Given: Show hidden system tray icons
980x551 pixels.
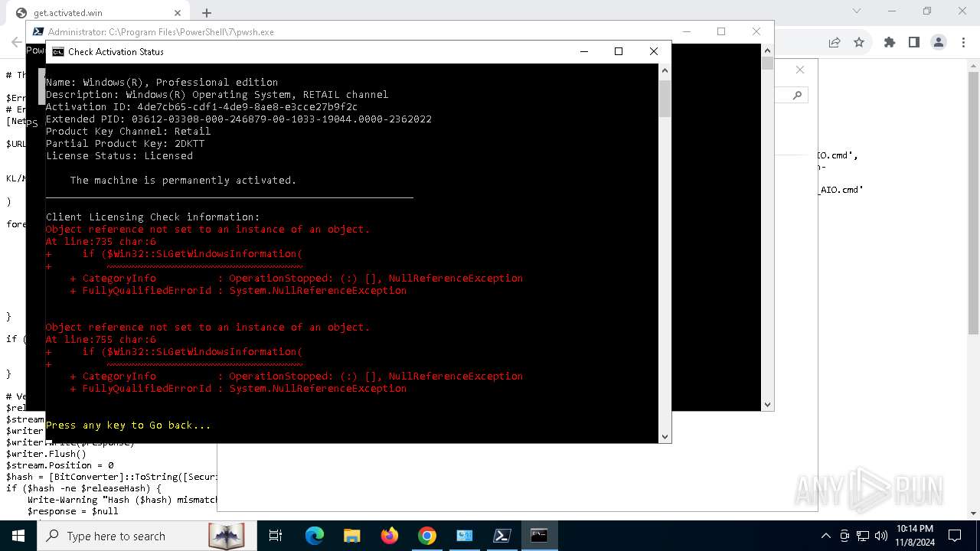Looking at the screenshot, I should pos(825,536).
